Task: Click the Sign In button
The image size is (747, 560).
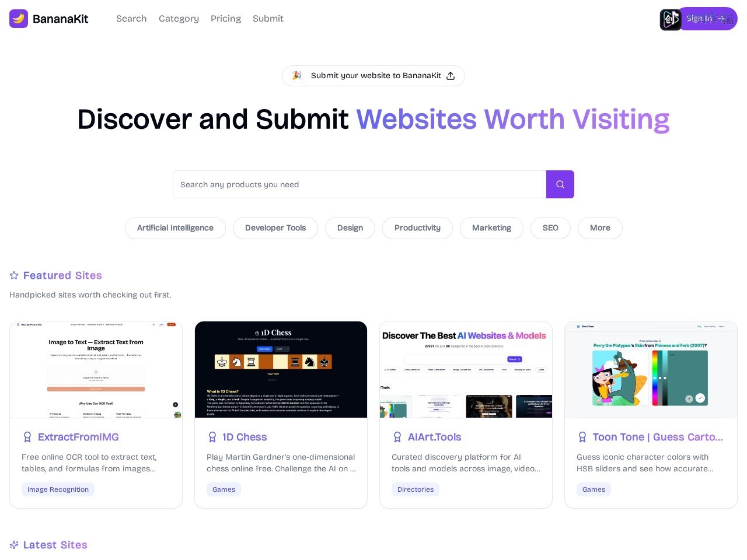Action: click(708, 19)
